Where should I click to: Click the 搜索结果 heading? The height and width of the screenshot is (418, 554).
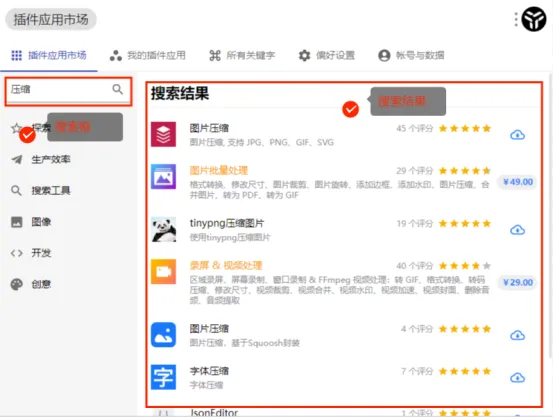180,94
